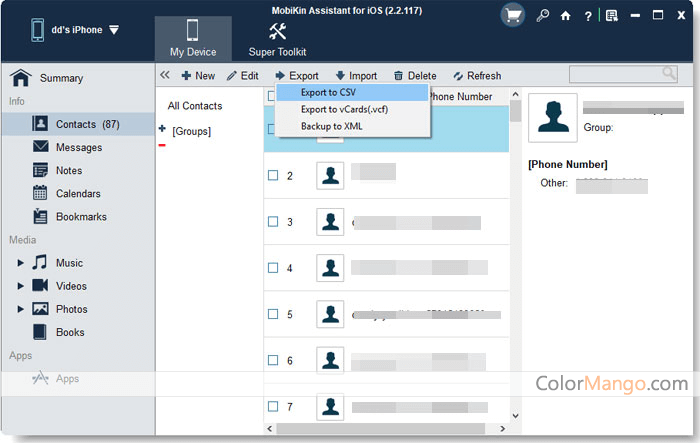Expand the Music tree arrow

(x=20, y=263)
